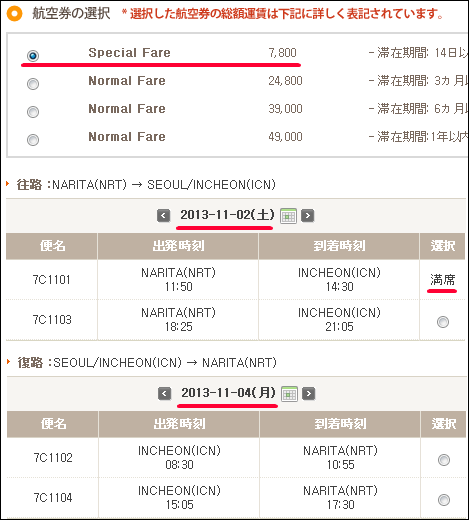469x520 pixels.
Task: Click the 満席 label for flight 7C1101
Action: [442, 280]
